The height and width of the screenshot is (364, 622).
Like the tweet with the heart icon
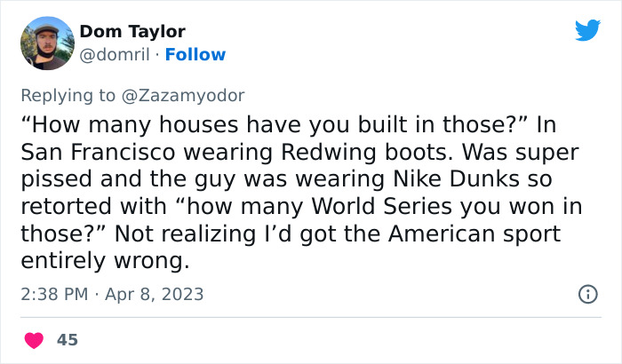pos(34,340)
